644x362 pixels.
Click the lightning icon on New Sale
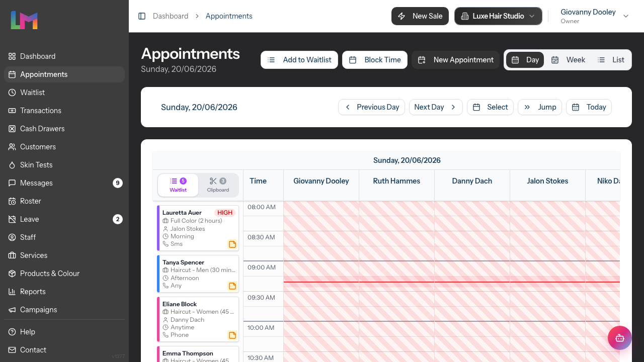click(x=401, y=16)
